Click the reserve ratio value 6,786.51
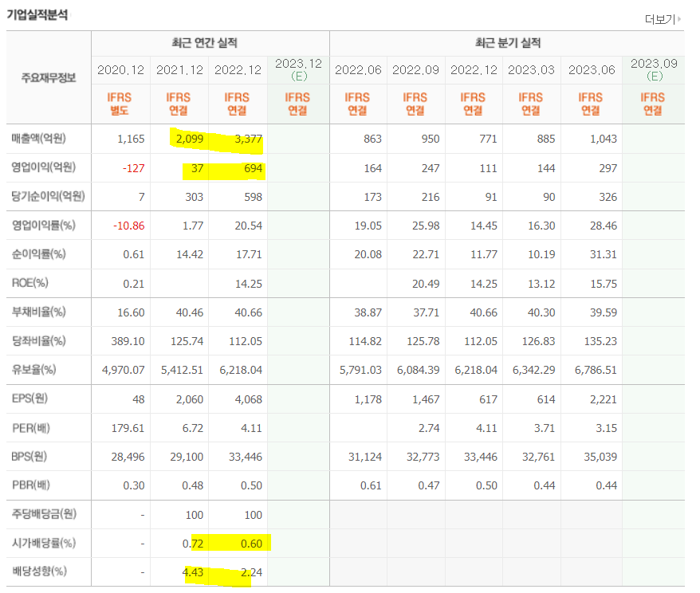This screenshot has height=593, width=700. tap(596, 370)
